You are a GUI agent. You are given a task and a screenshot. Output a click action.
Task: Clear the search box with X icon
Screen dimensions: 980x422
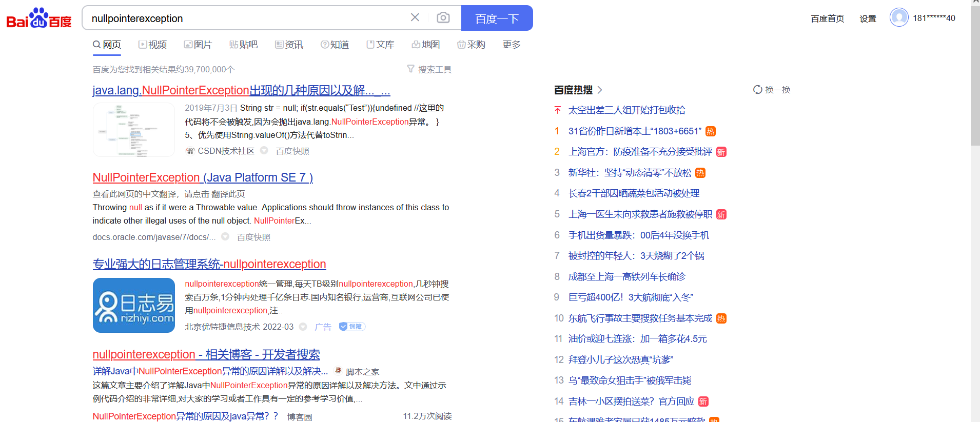(x=415, y=17)
